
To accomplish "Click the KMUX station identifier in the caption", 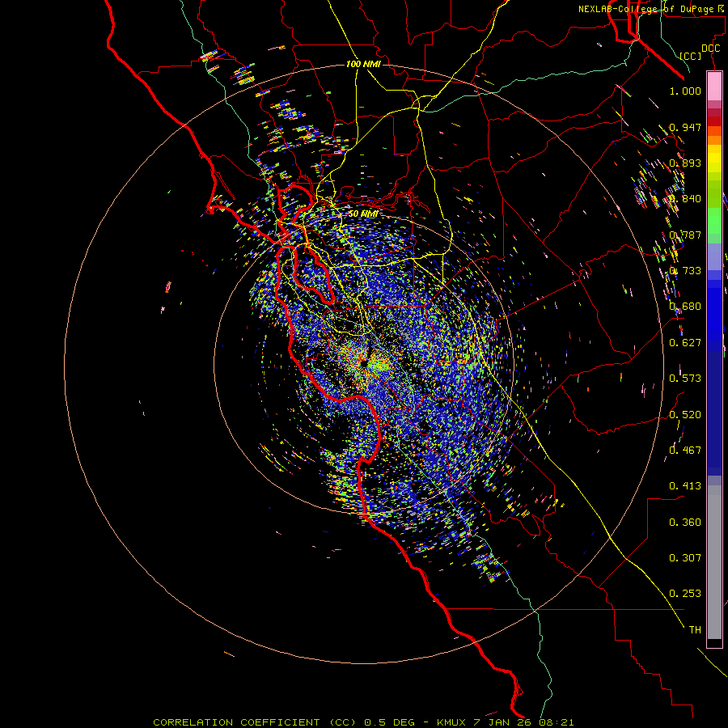I will pyautogui.click(x=451, y=722).
